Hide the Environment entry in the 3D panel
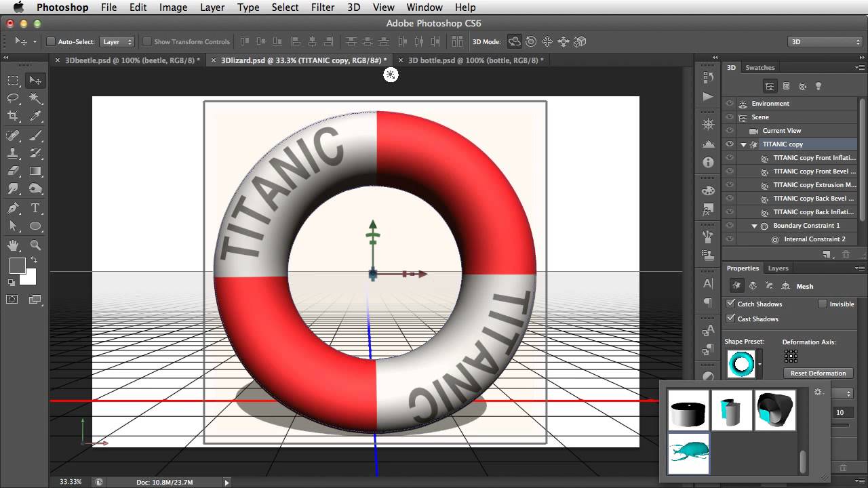The width and height of the screenshot is (868, 488). (730, 104)
